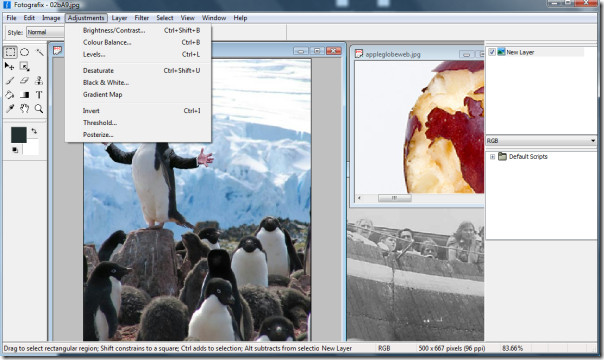
Task: Click the document icon of appleglobeweb.jpg window
Action: click(359, 54)
